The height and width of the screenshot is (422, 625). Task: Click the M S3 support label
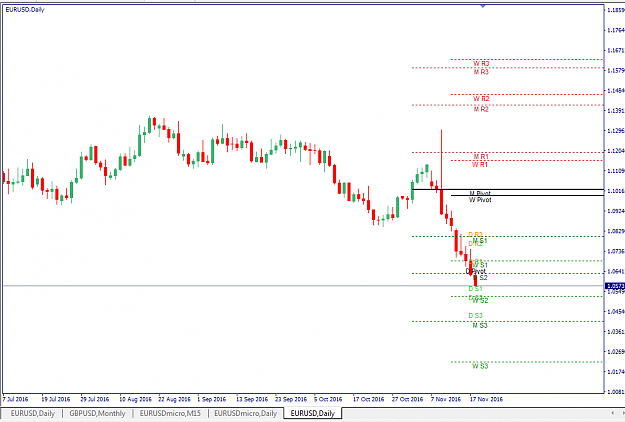point(480,326)
